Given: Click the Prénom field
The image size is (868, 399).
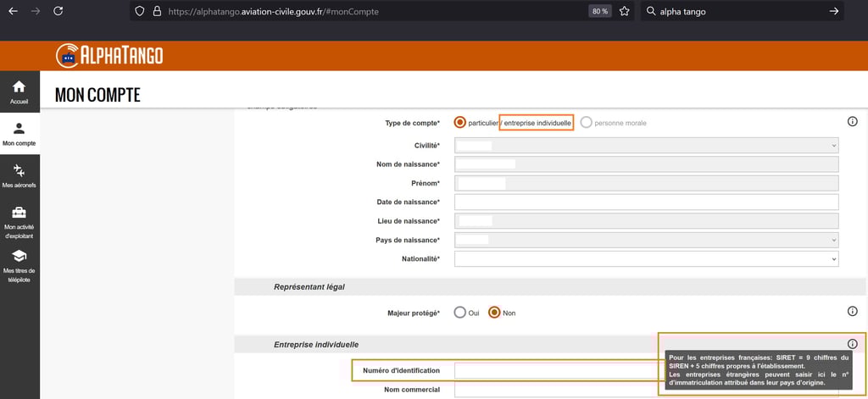Looking at the screenshot, I should pos(647,183).
